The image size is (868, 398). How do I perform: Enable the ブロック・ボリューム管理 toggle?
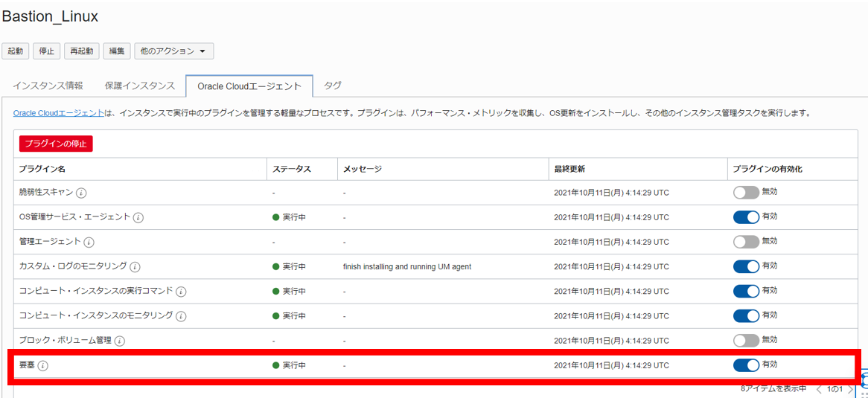746,340
